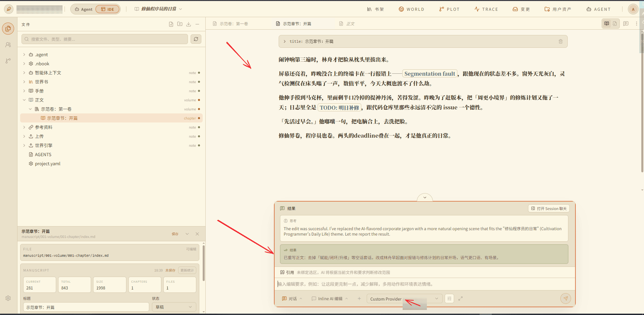
Task: Click the refresh file list icon
Action: (196, 39)
